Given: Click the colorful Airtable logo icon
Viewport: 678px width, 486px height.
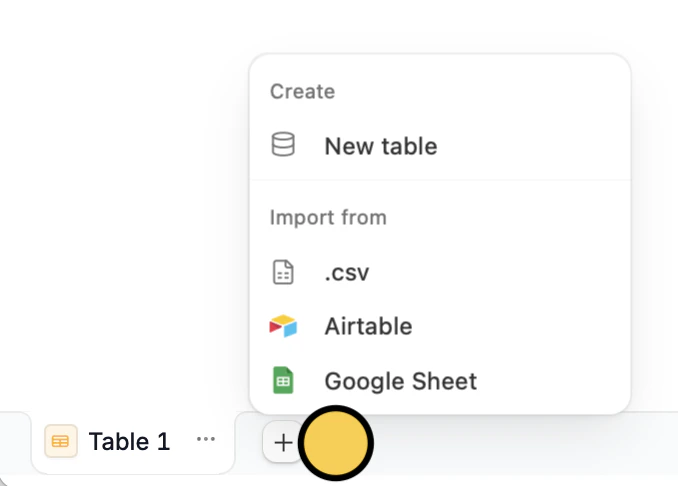Looking at the screenshot, I should click(283, 326).
